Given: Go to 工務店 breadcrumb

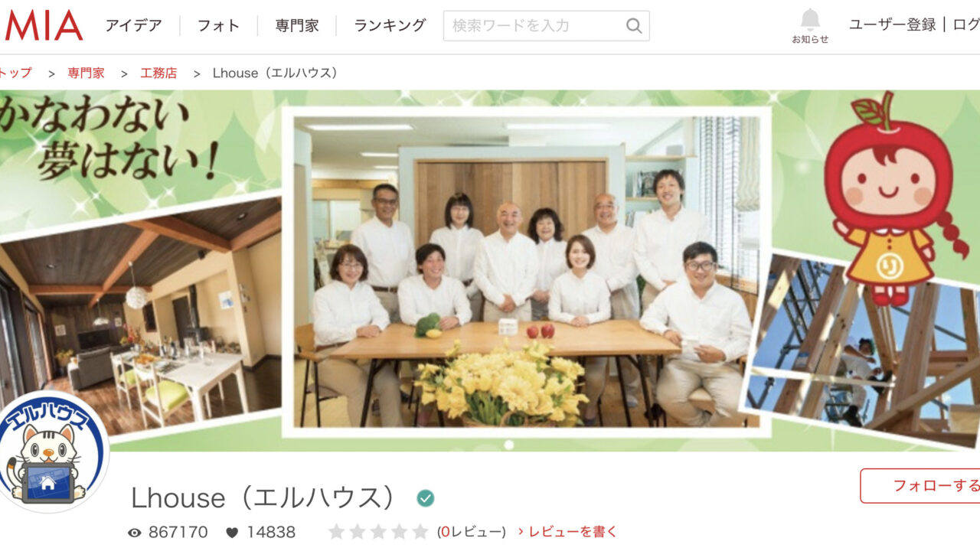Looking at the screenshot, I should click(158, 73).
